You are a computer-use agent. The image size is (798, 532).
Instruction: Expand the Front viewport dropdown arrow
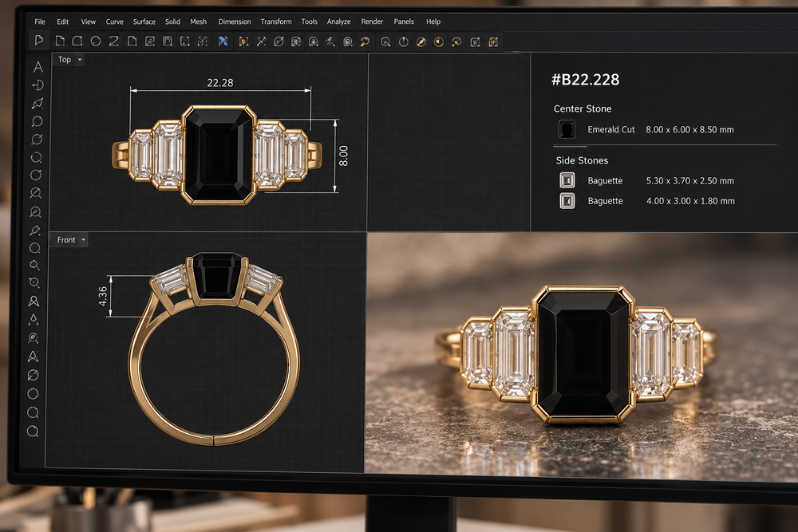(84, 239)
